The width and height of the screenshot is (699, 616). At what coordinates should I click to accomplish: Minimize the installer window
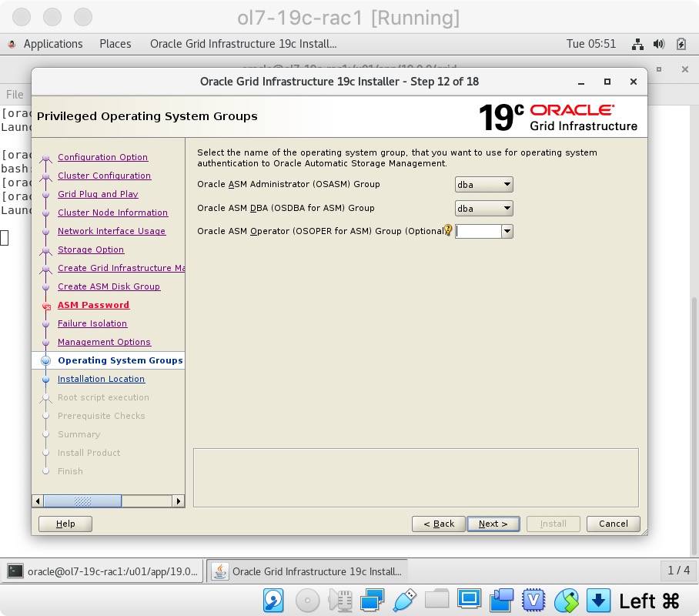(581, 82)
